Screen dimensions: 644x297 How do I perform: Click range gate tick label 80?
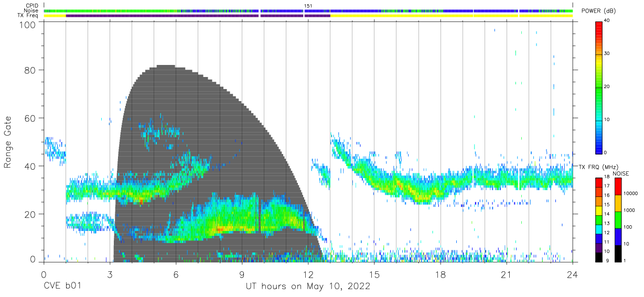pos(31,70)
